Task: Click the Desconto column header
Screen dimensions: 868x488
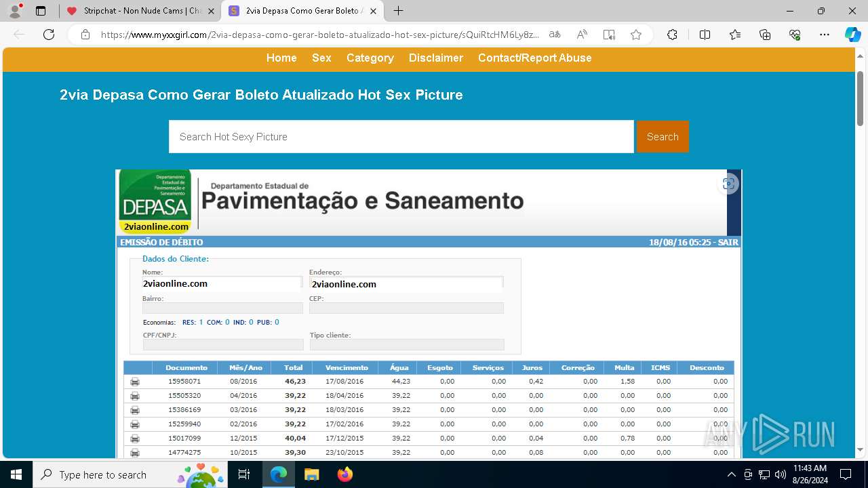Action: point(707,367)
